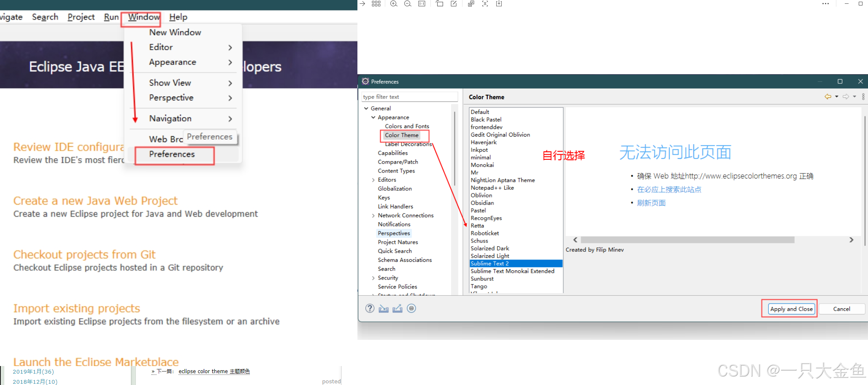Open the Search menu
This screenshot has width=868, height=385.
pos(45,17)
